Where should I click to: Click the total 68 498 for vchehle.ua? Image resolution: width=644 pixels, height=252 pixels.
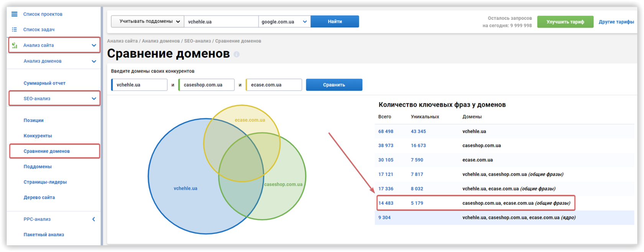(386, 132)
